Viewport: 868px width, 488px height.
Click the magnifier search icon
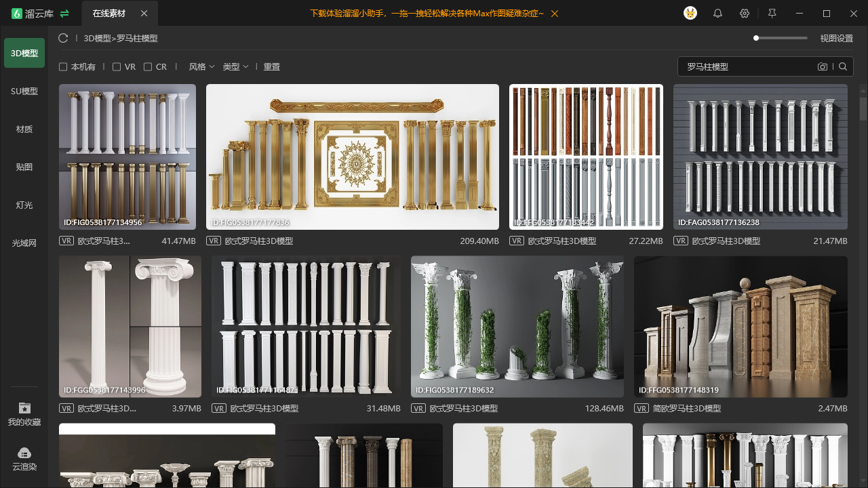coord(843,66)
